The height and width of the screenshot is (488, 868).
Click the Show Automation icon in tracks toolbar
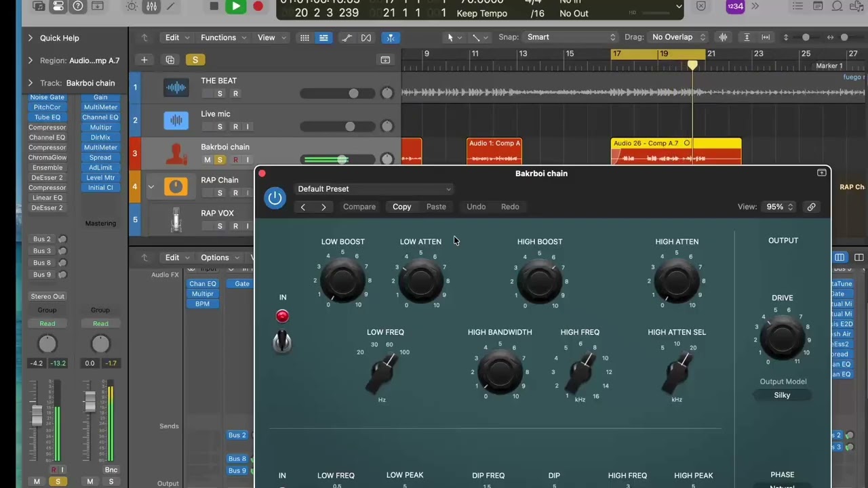point(347,38)
